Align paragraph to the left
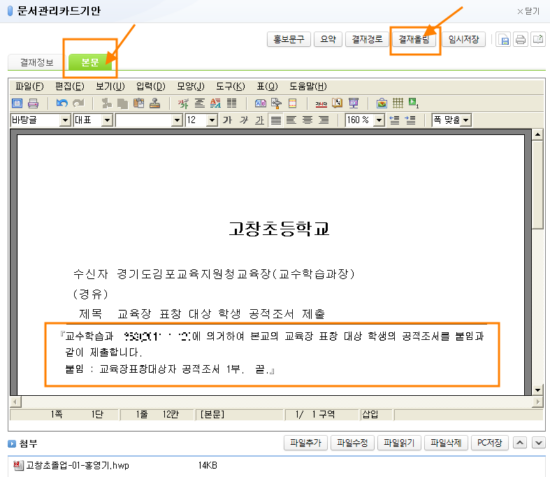 pyautogui.click(x=291, y=120)
